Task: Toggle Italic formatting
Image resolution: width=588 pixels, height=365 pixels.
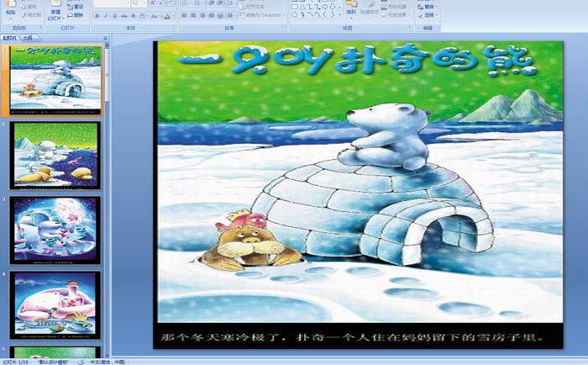Action: tap(106, 16)
